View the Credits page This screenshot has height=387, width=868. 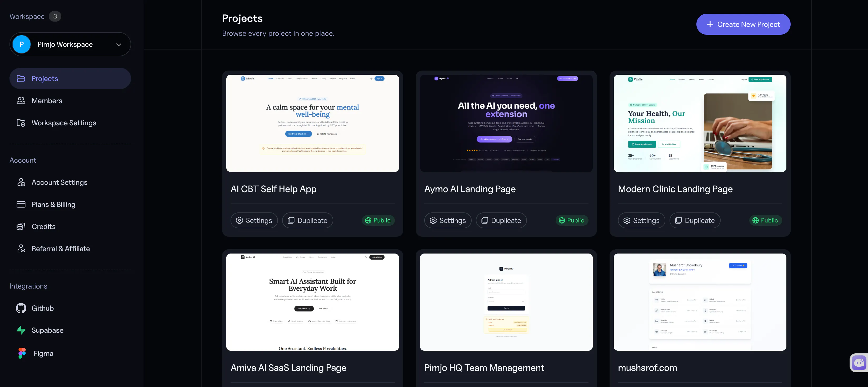70,226
